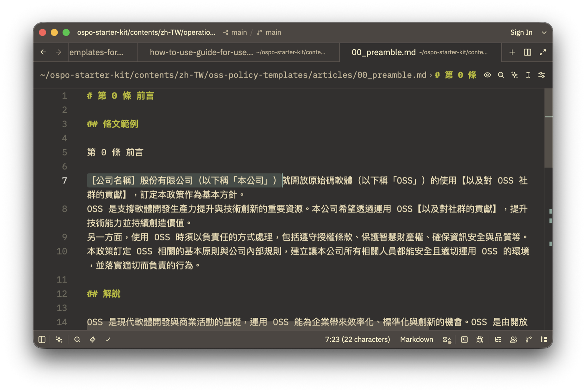Toggle the project tree panel icon at far right
This screenshot has height=392, width=586.
click(x=544, y=340)
